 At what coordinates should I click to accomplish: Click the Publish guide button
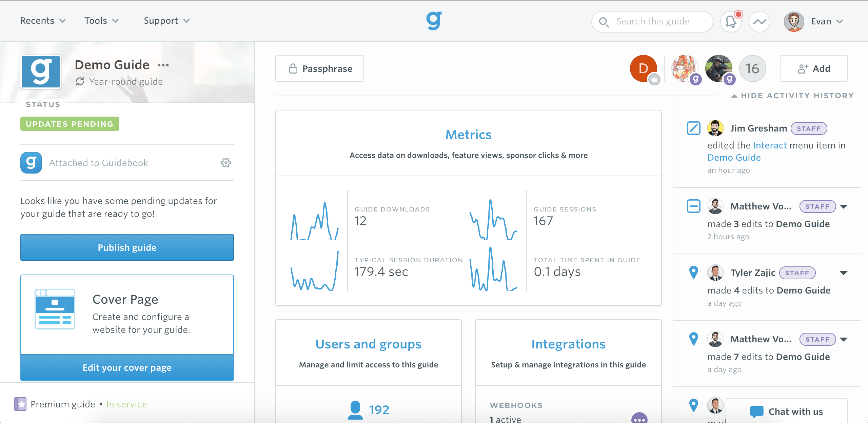(x=127, y=247)
